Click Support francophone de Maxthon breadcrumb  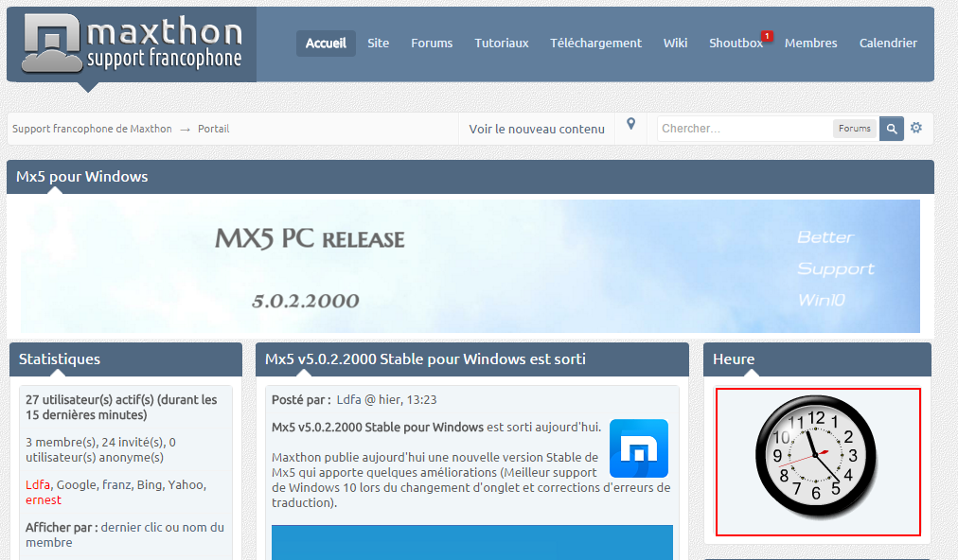(92, 129)
